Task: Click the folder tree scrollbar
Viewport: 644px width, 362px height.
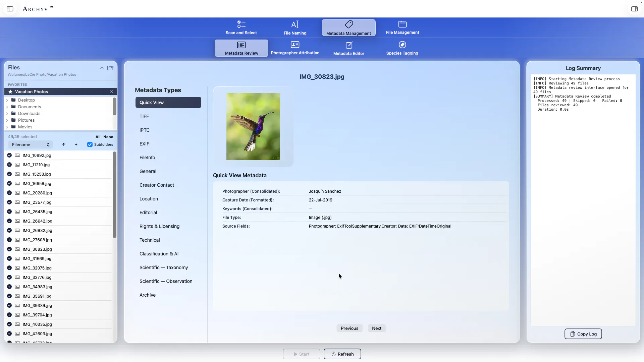Action: click(114, 107)
